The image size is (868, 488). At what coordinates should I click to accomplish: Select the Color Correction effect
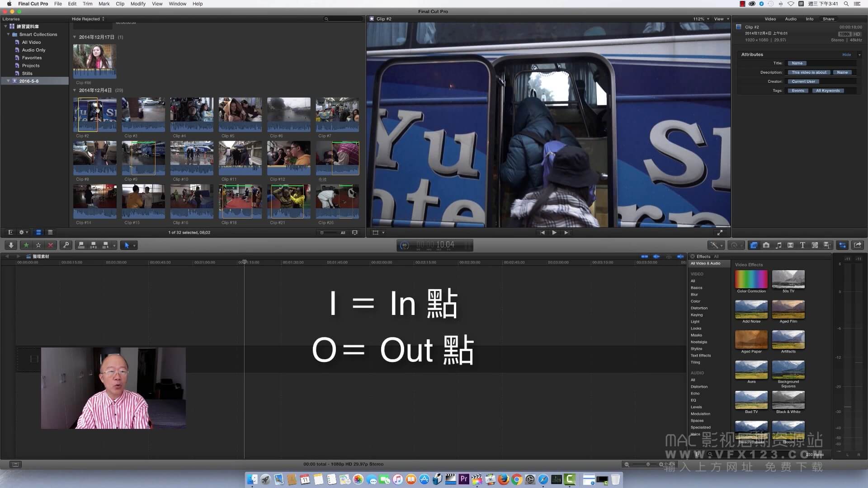[x=751, y=282]
